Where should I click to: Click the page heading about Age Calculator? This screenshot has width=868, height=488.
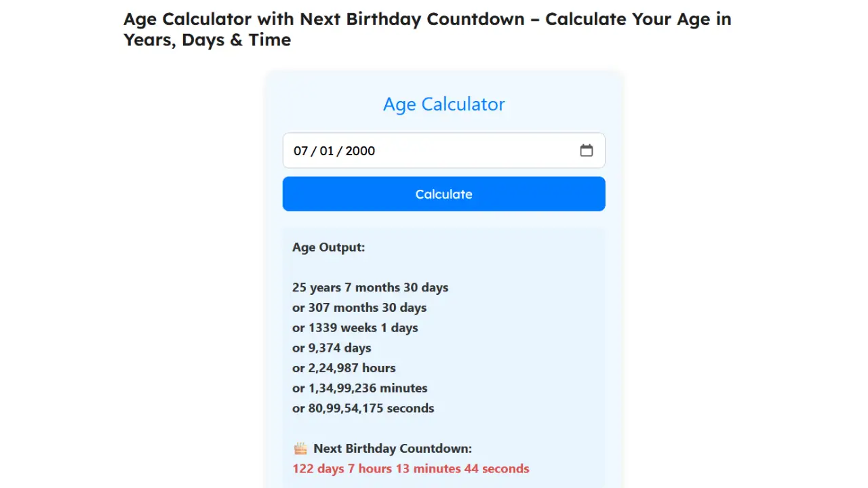[427, 29]
